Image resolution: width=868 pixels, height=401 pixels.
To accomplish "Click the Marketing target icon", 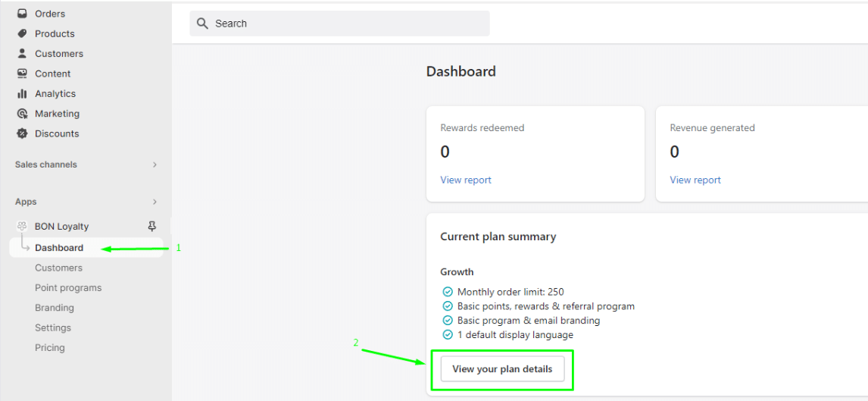I will 22,114.
